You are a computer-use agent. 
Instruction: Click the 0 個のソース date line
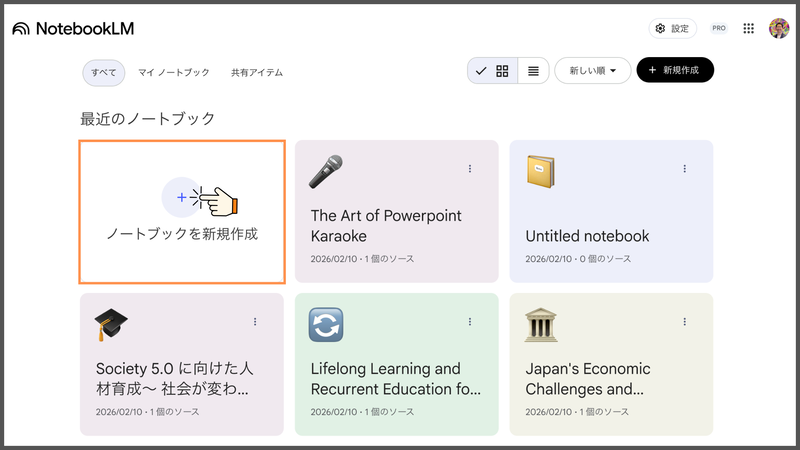(x=578, y=259)
